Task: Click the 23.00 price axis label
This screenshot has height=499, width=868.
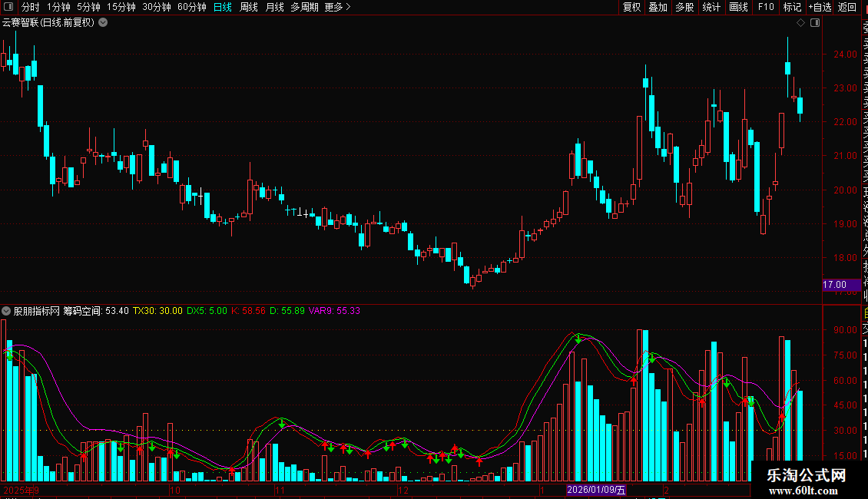Action: click(845, 88)
